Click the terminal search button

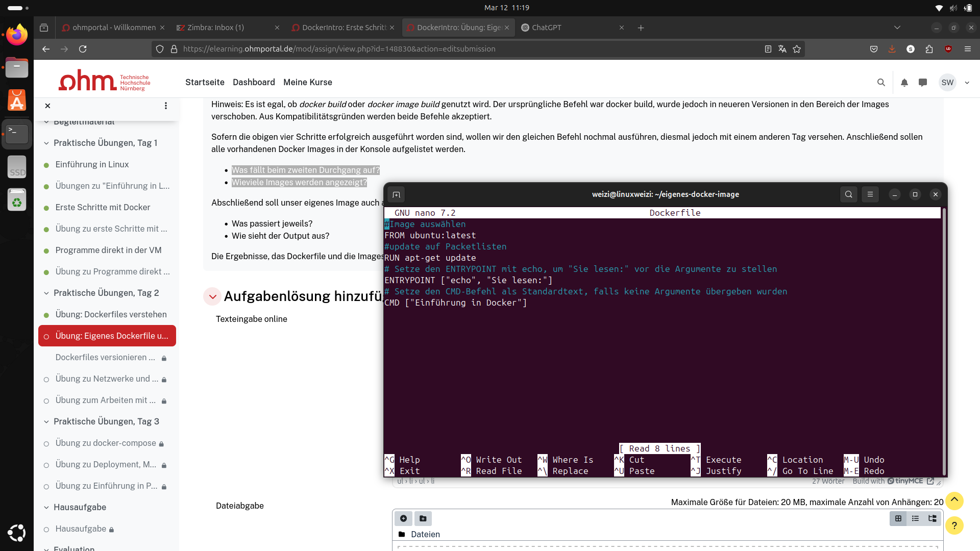point(848,194)
